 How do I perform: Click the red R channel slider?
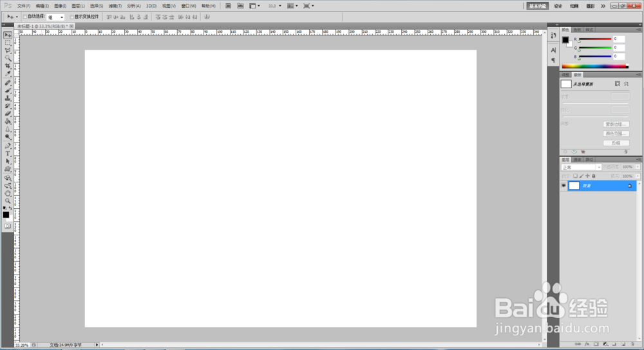point(594,39)
